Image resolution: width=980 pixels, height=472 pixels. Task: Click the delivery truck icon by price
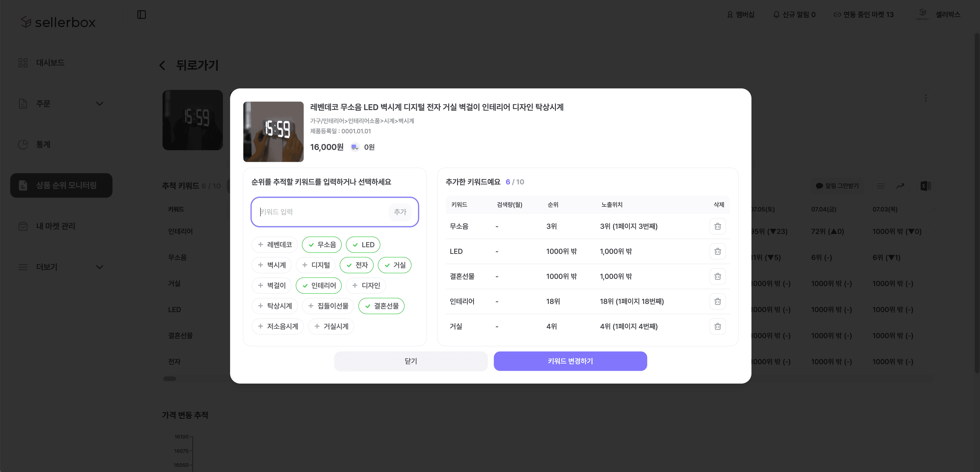[355, 147]
